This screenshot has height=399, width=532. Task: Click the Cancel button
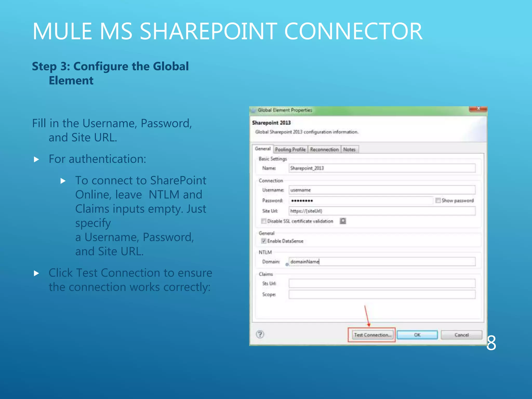[461, 335]
